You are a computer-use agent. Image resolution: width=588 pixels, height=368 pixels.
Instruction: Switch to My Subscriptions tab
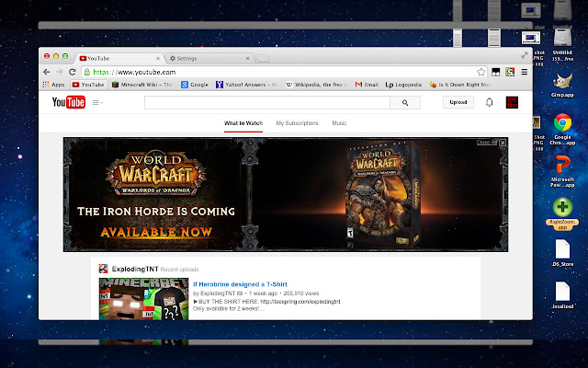click(x=297, y=123)
